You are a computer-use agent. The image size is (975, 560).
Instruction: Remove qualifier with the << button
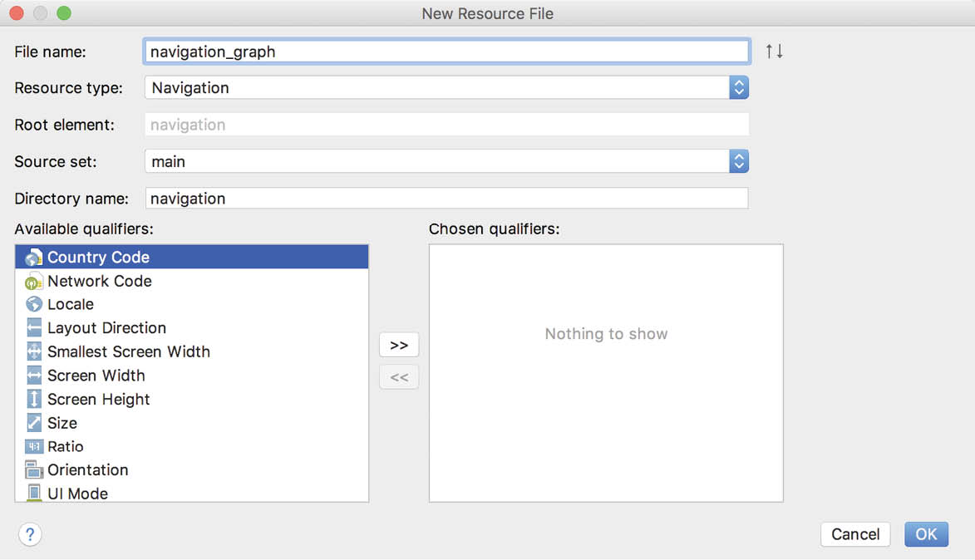coord(399,377)
